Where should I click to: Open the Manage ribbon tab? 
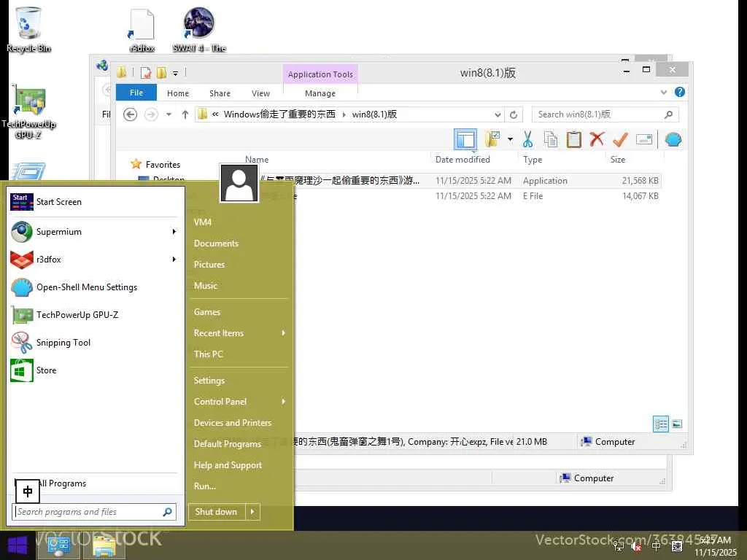click(x=320, y=93)
